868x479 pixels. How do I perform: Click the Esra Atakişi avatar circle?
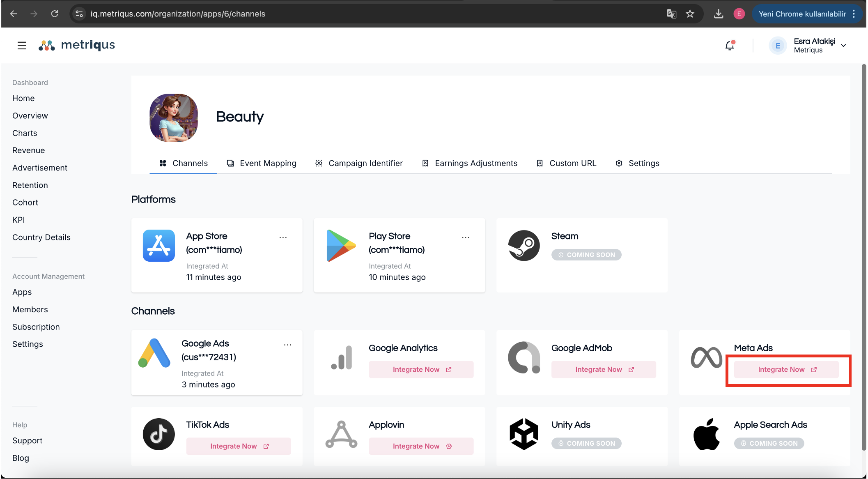(778, 46)
